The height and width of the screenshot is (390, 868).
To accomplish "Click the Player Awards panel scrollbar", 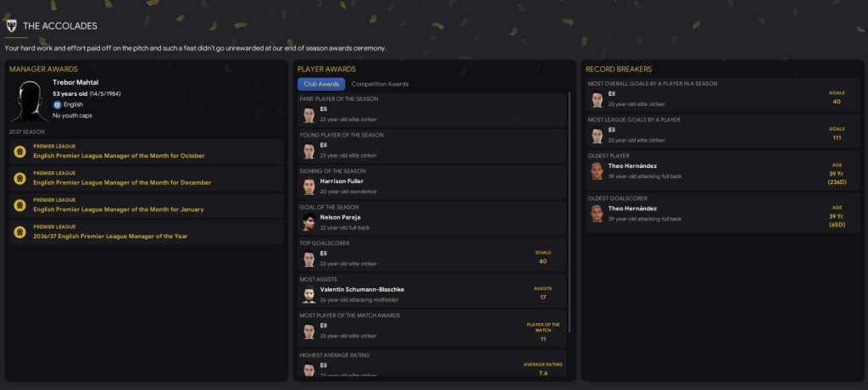I will pos(570,214).
